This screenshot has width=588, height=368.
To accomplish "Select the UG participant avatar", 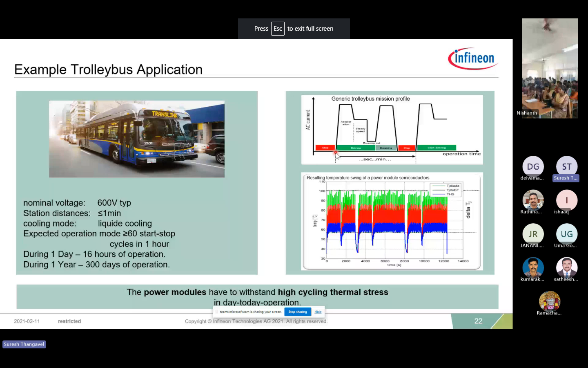I will click(566, 234).
